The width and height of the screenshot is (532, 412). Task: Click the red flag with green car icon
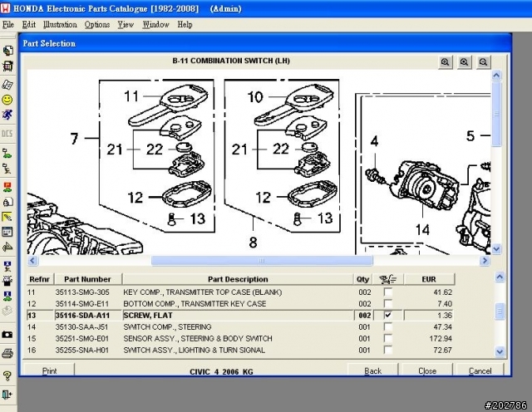click(x=7, y=187)
